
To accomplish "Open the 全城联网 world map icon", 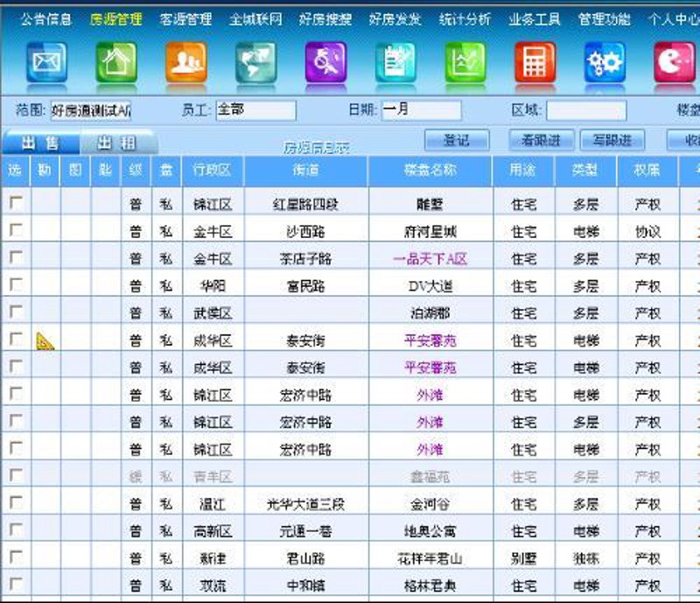I will click(255, 62).
